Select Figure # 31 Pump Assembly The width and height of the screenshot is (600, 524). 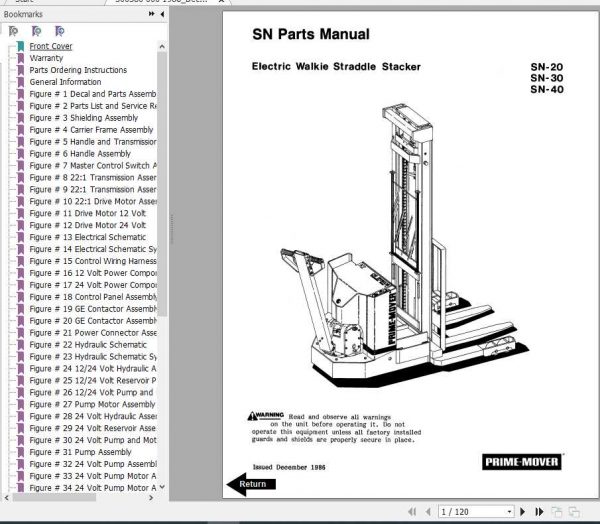[80, 452]
